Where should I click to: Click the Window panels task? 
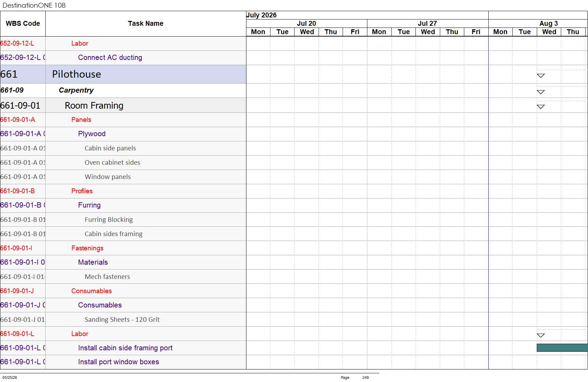point(108,177)
